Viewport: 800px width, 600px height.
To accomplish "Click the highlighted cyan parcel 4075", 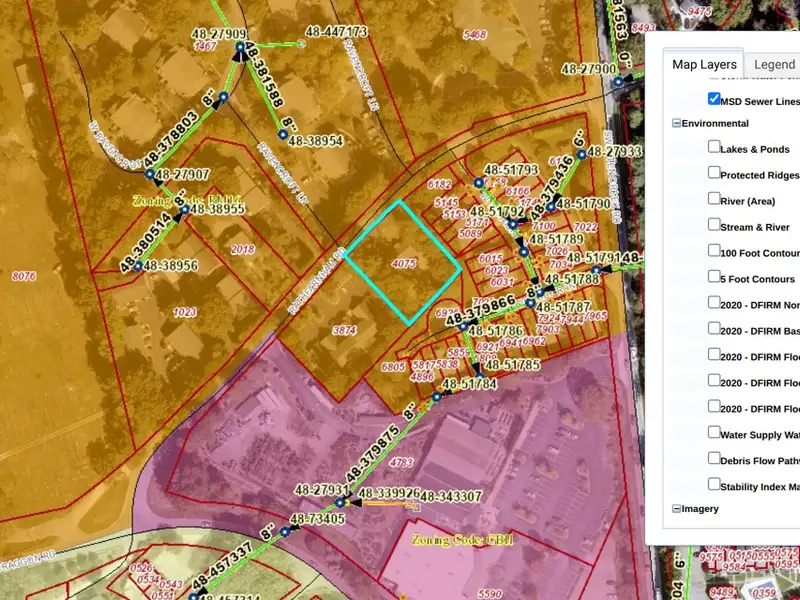I will [404, 263].
